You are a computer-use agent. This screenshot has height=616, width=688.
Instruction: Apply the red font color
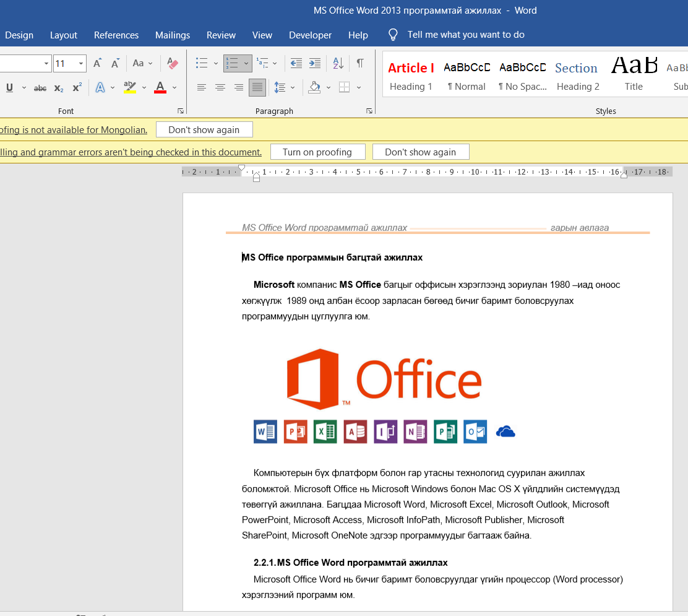click(161, 87)
